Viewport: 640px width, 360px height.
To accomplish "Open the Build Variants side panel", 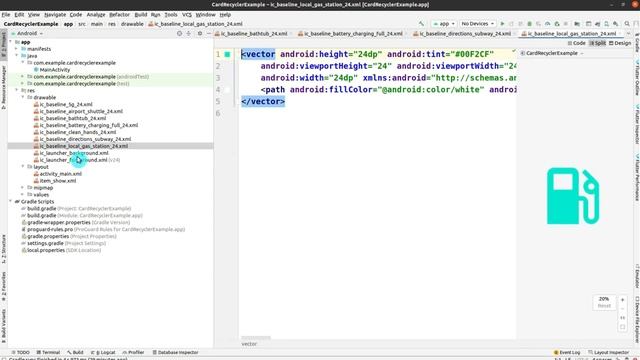I will [x=4, y=327].
